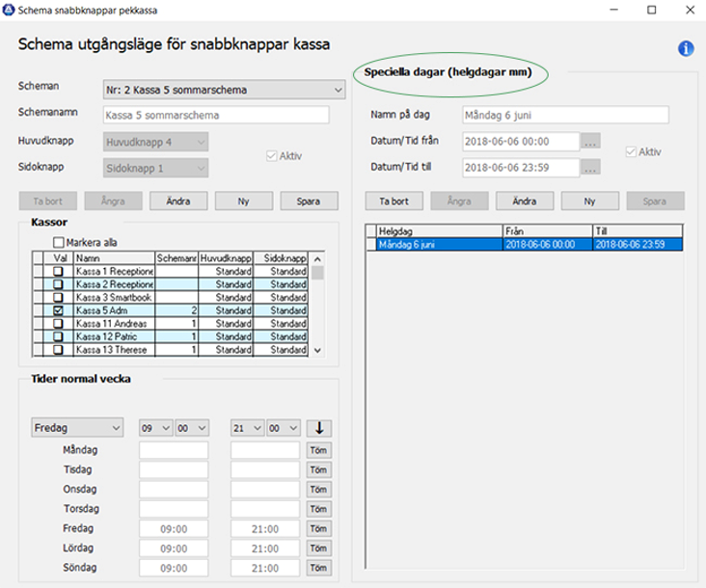Viewport: 706px width, 588px height.
Task: Click Spara button for special days
Action: [655, 201]
